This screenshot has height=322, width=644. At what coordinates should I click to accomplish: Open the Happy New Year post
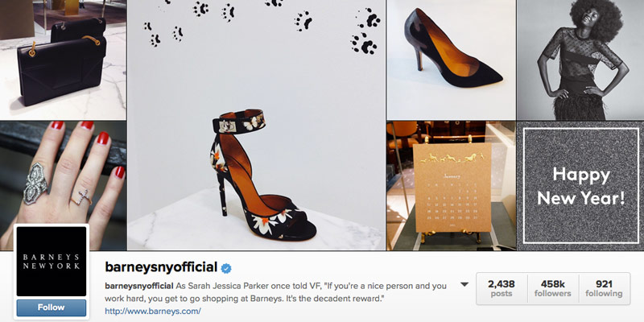click(x=580, y=186)
